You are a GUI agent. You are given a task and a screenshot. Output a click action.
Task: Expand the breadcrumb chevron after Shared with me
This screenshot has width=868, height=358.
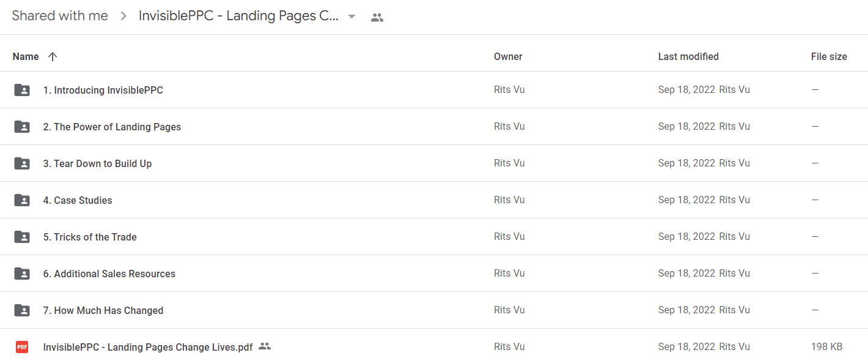click(x=123, y=17)
